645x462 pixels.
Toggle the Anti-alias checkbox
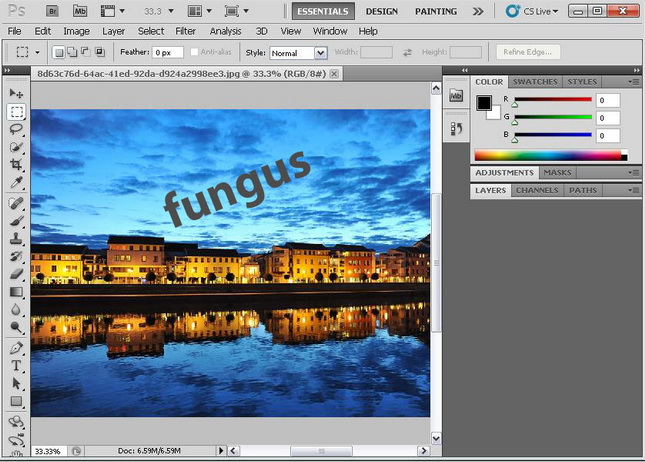point(194,52)
